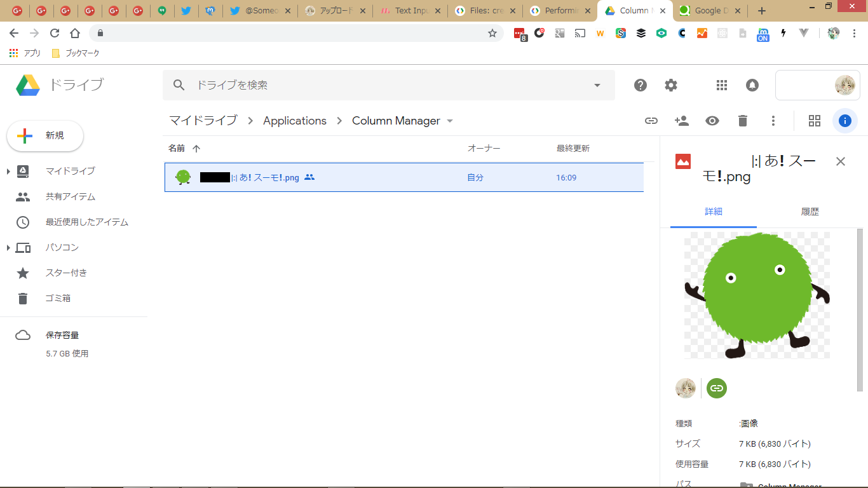
Task: Open the Google apps grid launcher
Action: [722, 85]
